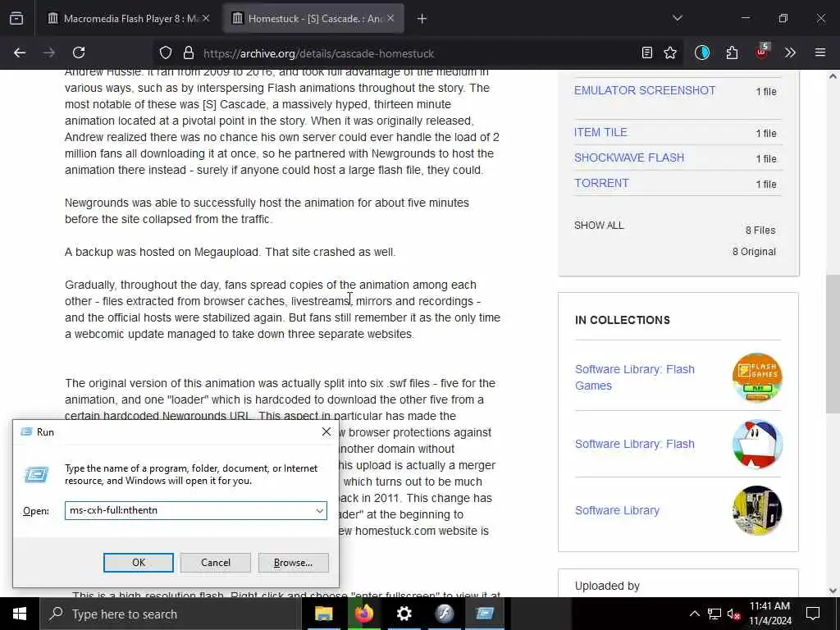840x630 pixels.
Task: Open Firefox View in tab bar
Action: pos(16,19)
